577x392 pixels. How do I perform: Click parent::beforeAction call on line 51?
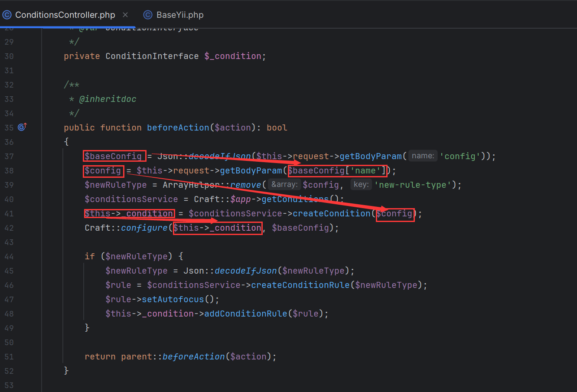coord(173,356)
